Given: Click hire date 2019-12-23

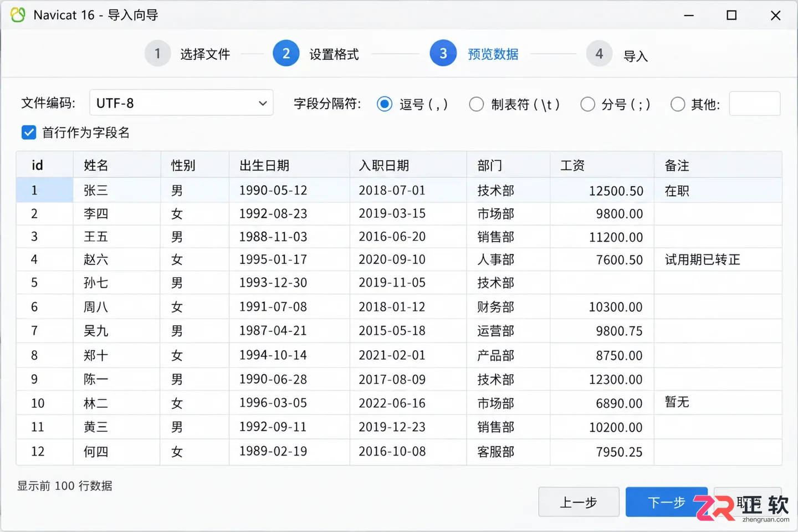Looking at the screenshot, I should 408,427.
